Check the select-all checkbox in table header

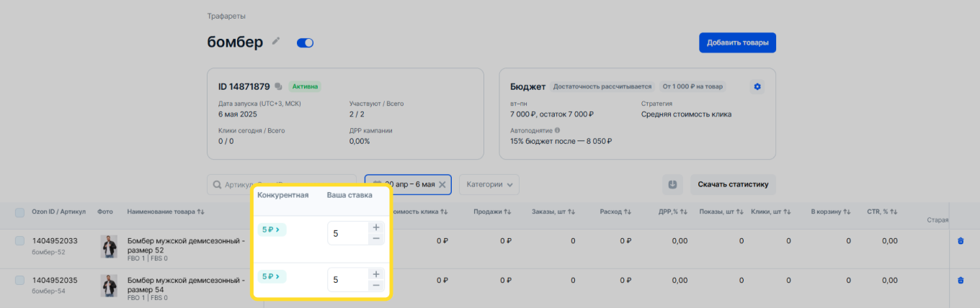tap(19, 212)
